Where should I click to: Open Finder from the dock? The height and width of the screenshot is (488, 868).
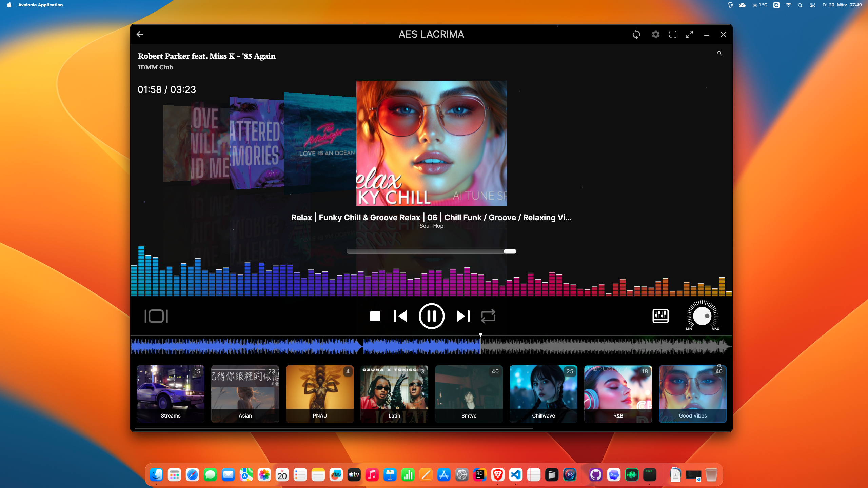pos(156,475)
